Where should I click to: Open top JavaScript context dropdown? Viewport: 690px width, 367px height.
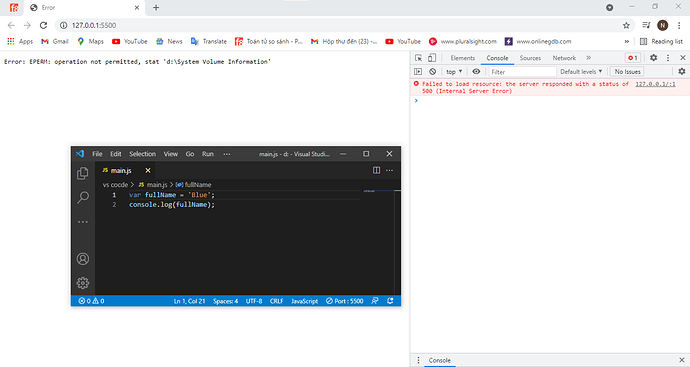(454, 71)
